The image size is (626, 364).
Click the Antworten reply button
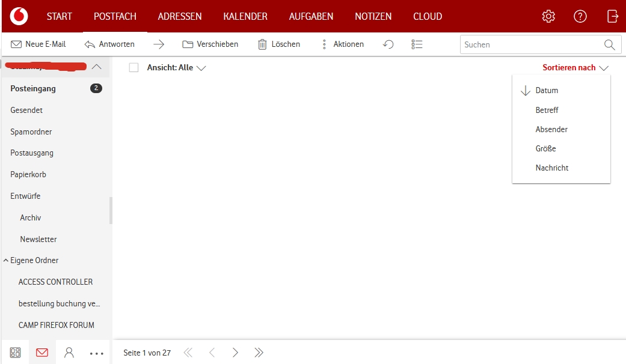coord(109,44)
